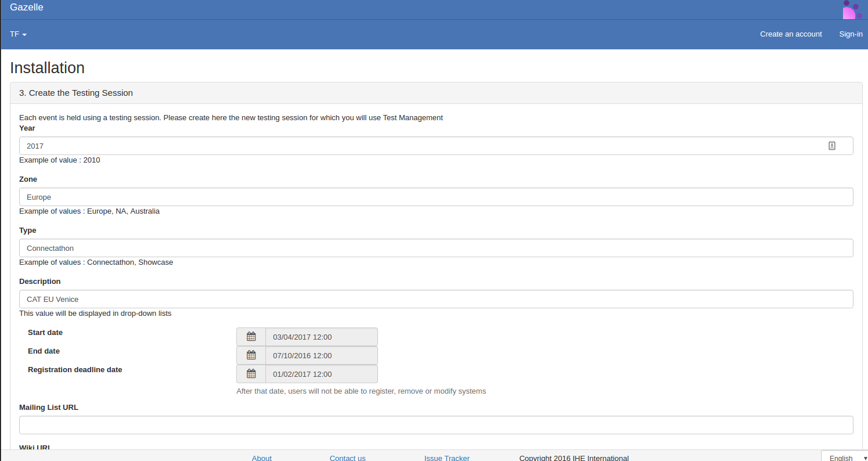Open the Issue Tracker link
The height and width of the screenshot is (461, 868).
(446, 458)
